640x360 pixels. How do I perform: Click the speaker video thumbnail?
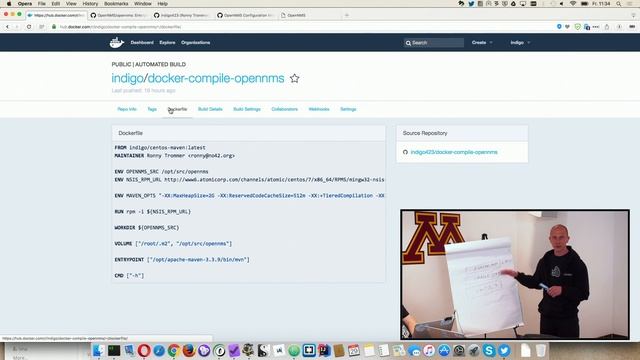(515, 274)
